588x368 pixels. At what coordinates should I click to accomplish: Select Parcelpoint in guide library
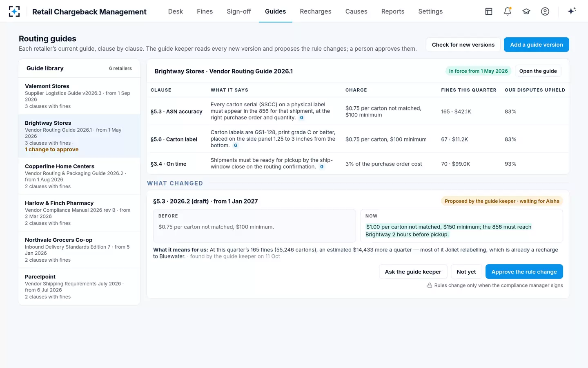79,287
